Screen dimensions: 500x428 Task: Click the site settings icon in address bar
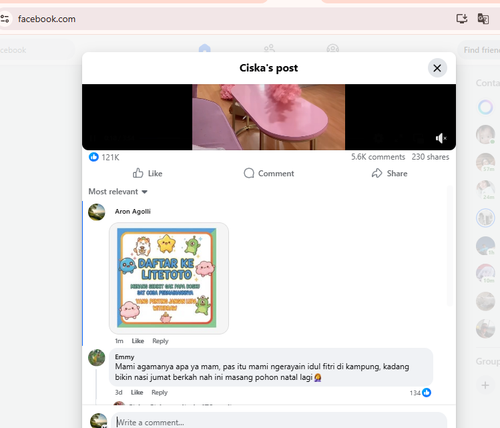5,19
